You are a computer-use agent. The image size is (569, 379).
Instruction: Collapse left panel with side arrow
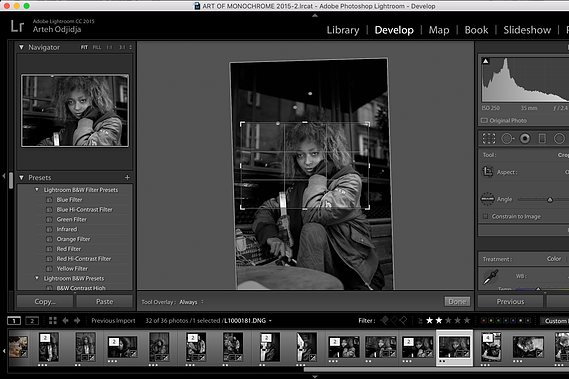(x=4, y=176)
